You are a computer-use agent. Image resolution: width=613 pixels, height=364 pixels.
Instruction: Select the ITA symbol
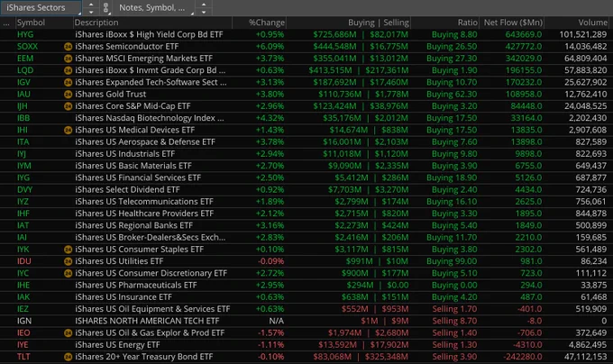(23, 141)
